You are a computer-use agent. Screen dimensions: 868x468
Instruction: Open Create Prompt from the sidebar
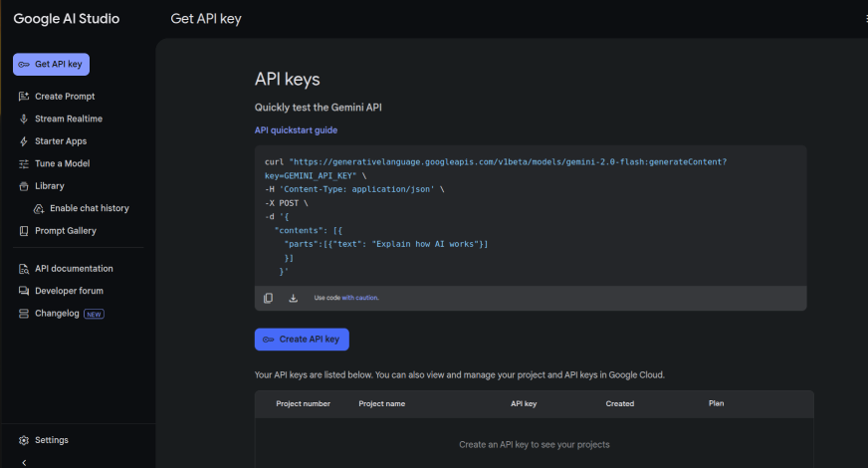[65, 97]
